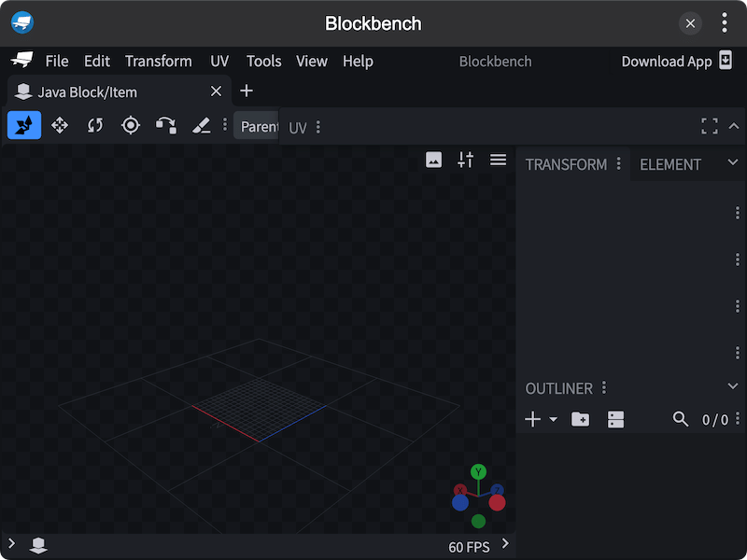Click red Z axis ball on gizmo
Image resolution: width=747 pixels, height=560 pixels.
point(497,502)
